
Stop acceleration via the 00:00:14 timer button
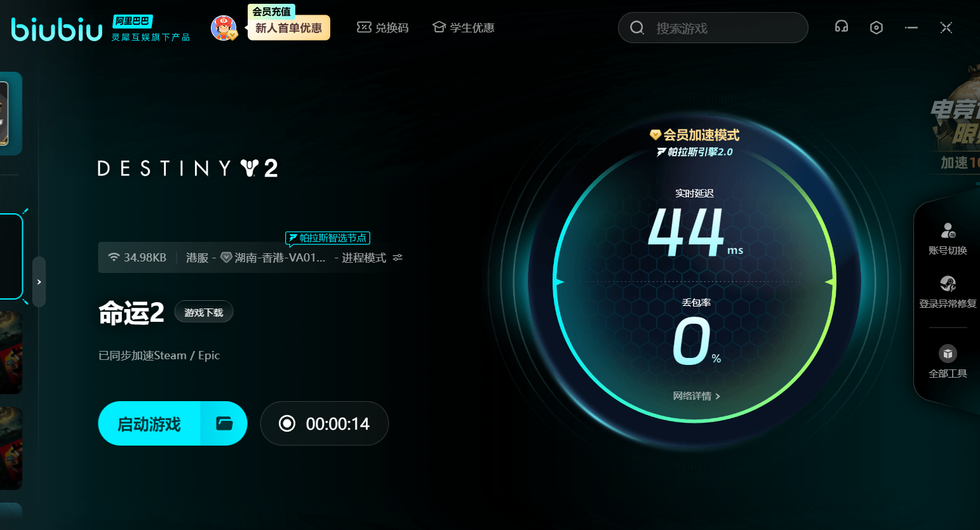(325, 423)
